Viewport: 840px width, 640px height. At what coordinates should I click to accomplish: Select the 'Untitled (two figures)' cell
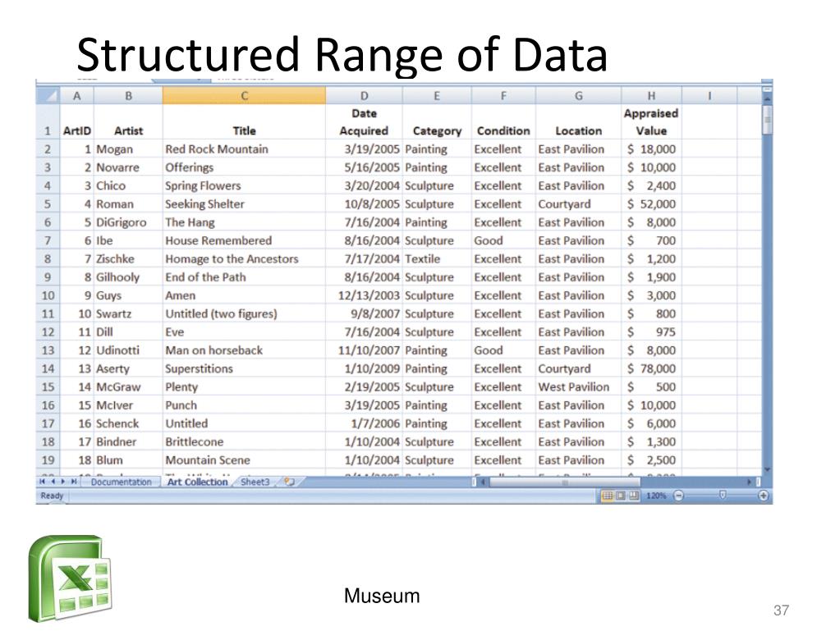point(244,313)
